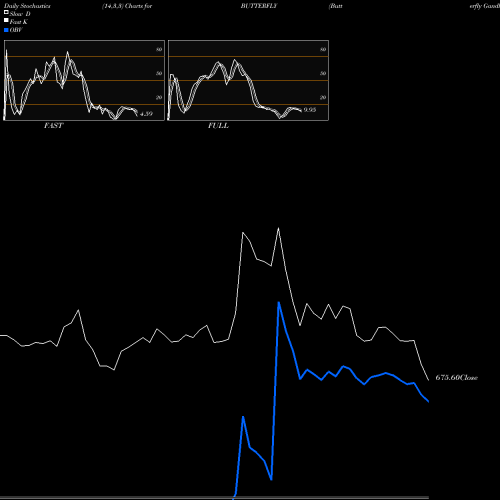Select the 'OBV' legend label
Viewport: 500px width, 500px height.
click(16, 30)
